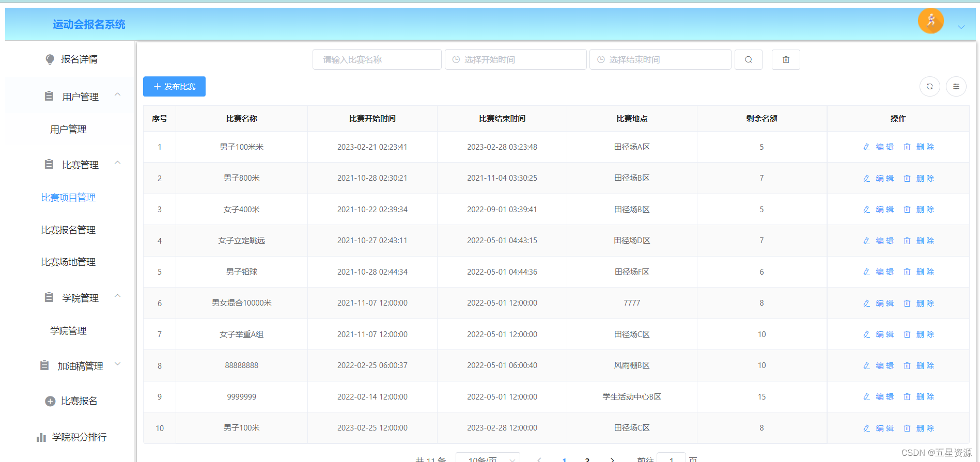Click 编辑 link for 男女混合10000米
Screen dimensions: 980x462
[885, 303]
